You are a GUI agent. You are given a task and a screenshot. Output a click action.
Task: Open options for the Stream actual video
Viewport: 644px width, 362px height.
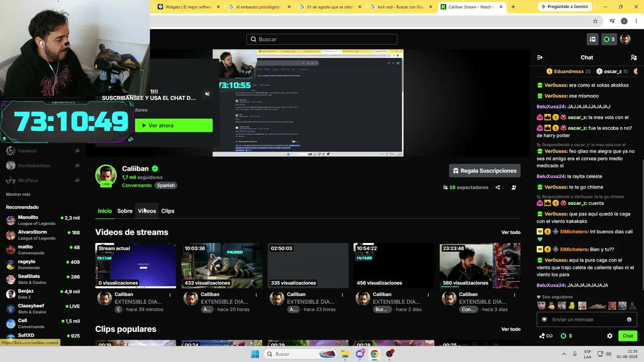pos(170,295)
